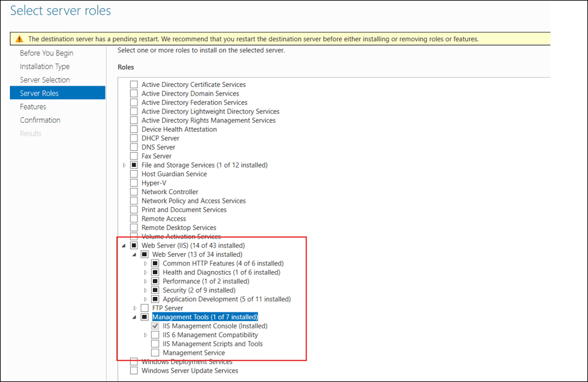Tick Network Policy and Access Services

coord(134,201)
